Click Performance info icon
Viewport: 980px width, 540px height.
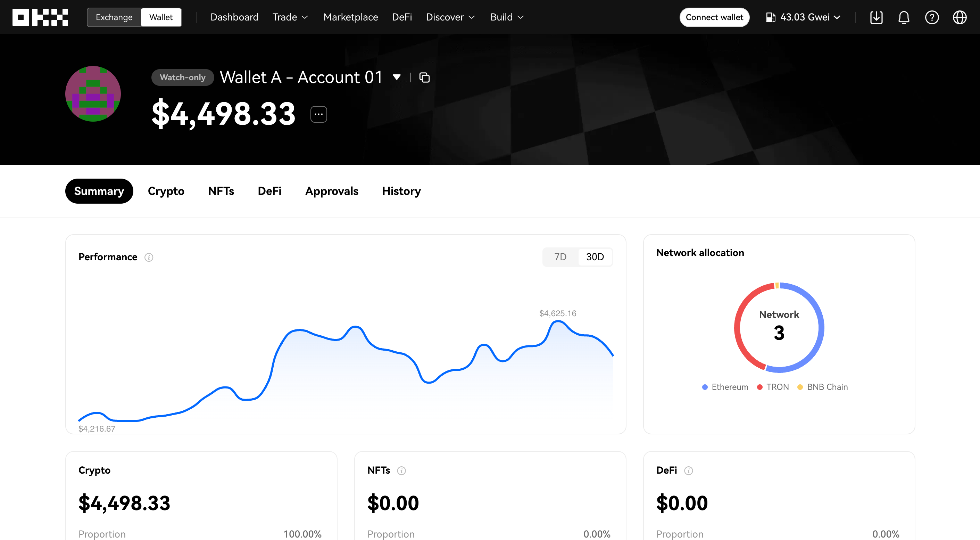pos(149,257)
